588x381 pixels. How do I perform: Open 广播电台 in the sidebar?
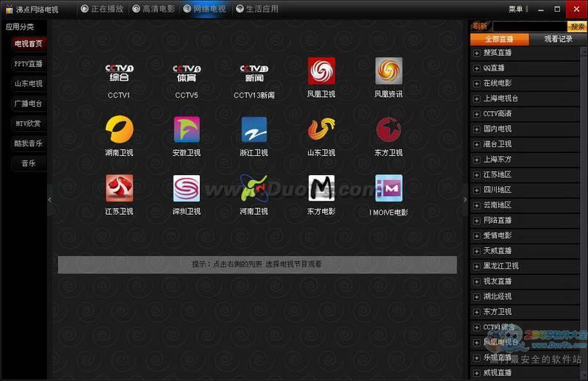(x=29, y=104)
